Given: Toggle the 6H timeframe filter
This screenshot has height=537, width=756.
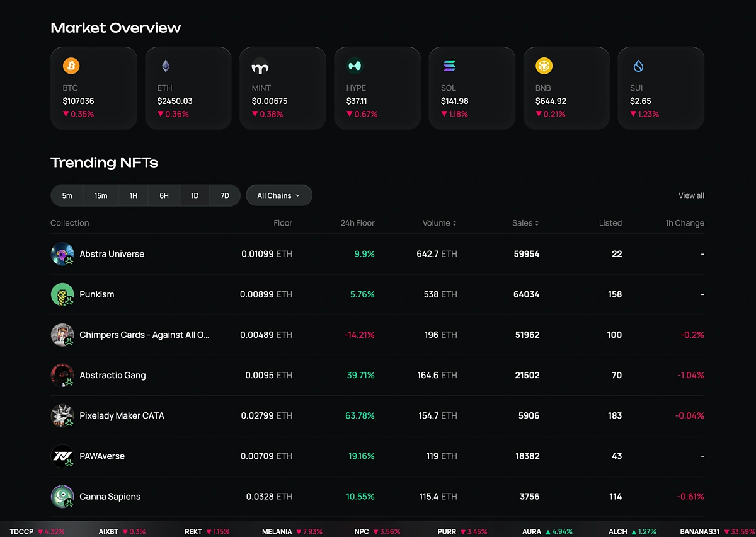Looking at the screenshot, I should (164, 195).
